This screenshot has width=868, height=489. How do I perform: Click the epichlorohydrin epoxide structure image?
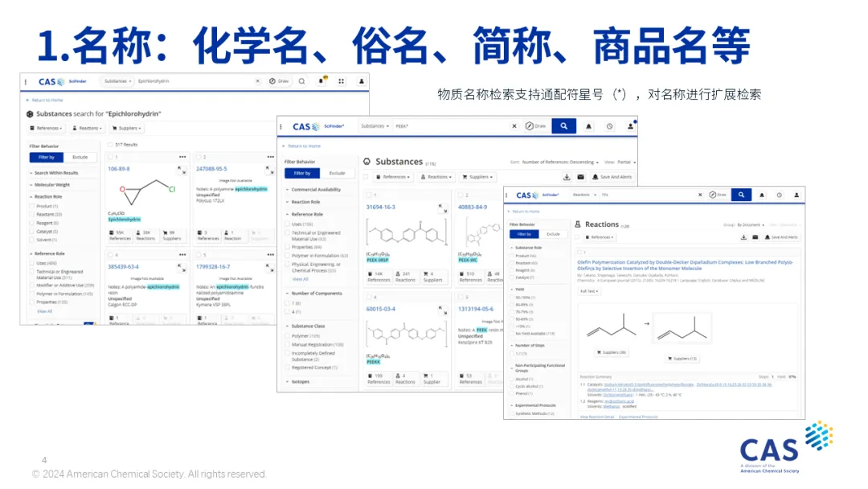148,191
